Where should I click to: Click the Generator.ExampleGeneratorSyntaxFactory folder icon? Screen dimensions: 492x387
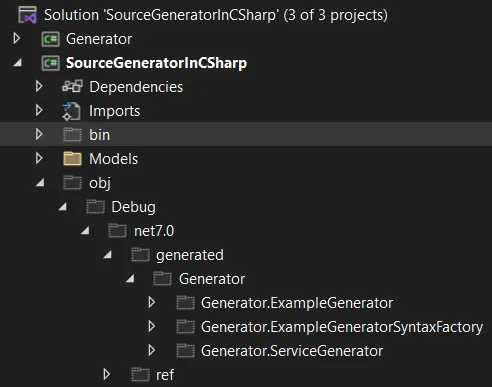(185, 327)
